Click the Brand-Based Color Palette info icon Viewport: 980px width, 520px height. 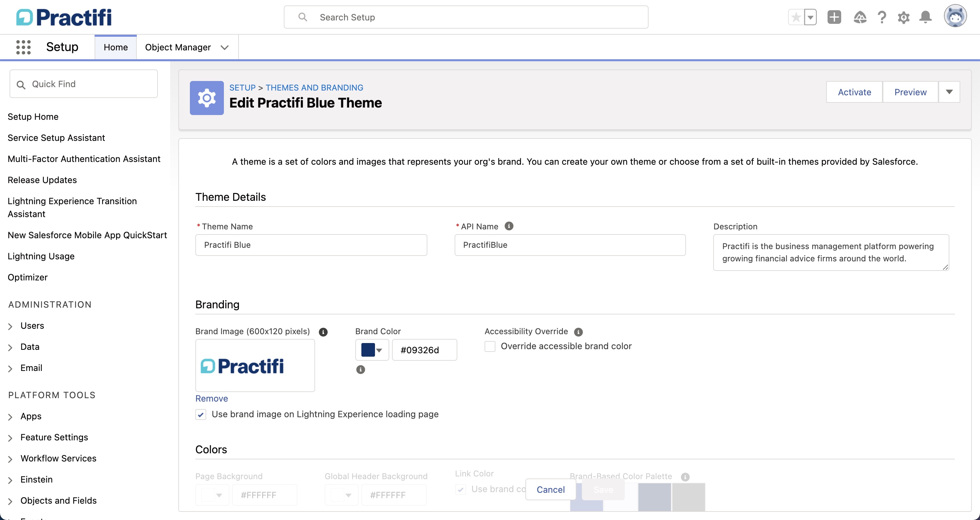click(x=685, y=477)
